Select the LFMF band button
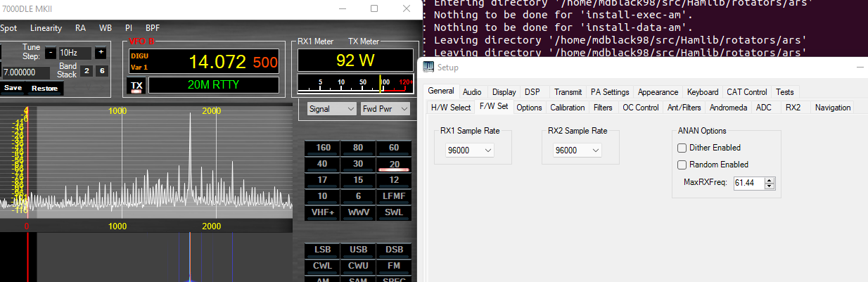This screenshot has width=868, height=282. pyautogui.click(x=394, y=196)
